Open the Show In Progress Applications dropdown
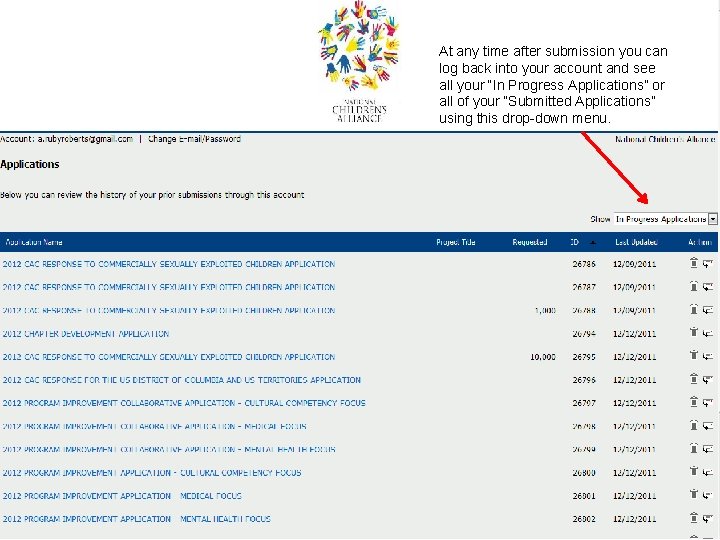The image size is (720, 540). coord(666,219)
